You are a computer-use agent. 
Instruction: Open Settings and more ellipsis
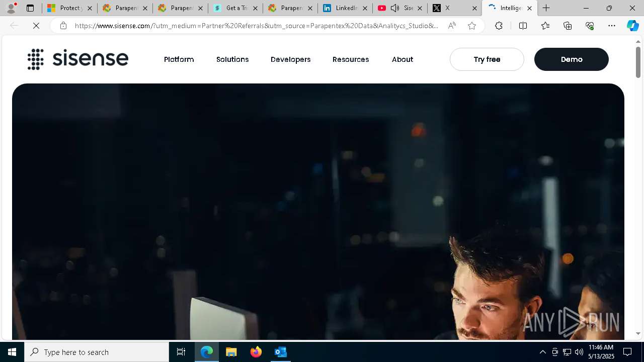(x=612, y=26)
